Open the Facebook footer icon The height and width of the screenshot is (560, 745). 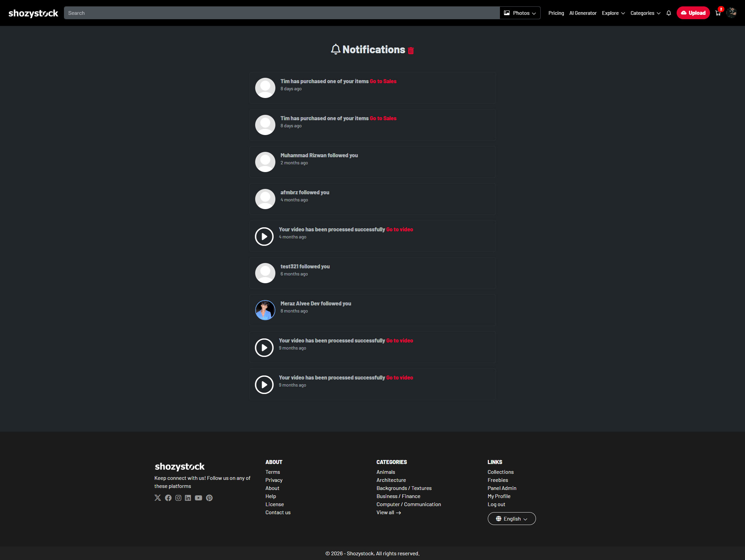click(x=168, y=498)
